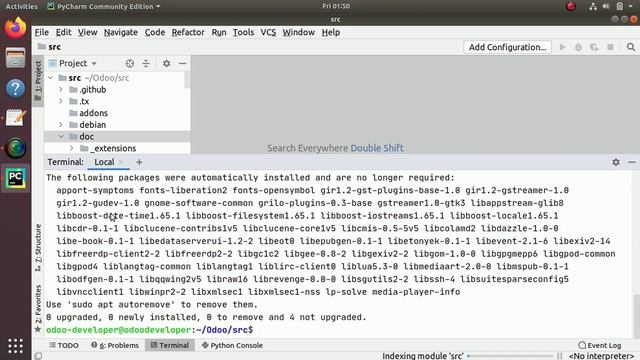The width and height of the screenshot is (640, 360).
Task: Open the Python Console tool window
Action: click(x=232, y=345)
